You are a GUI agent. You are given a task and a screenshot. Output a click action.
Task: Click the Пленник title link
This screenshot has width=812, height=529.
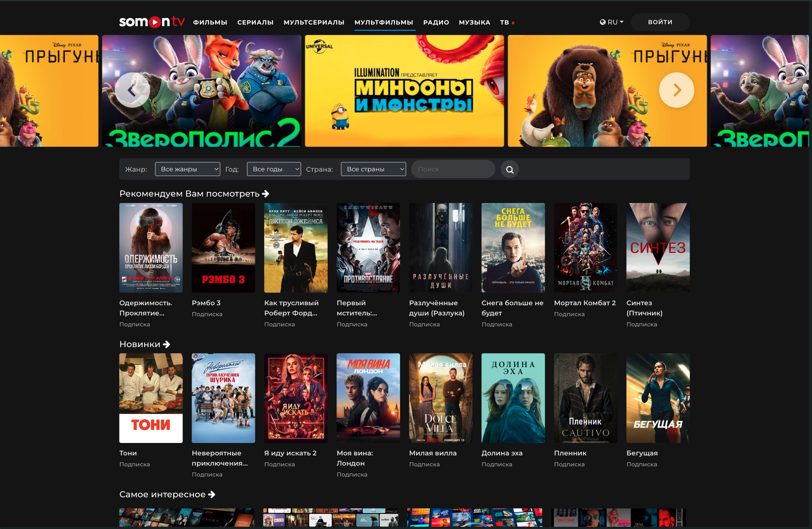570,453
